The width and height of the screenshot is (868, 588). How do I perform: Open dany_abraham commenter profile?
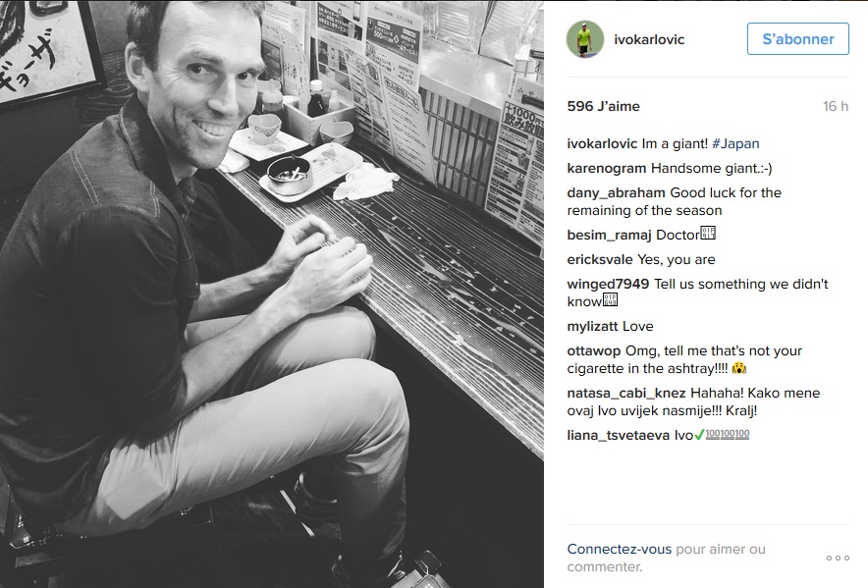tap(616, 192)
